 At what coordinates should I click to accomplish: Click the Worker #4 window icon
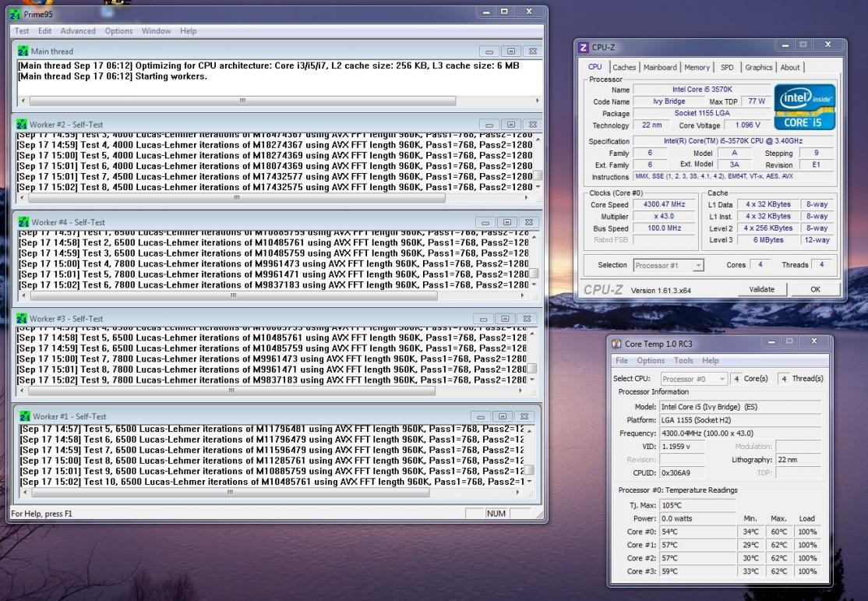coord(23,222)
